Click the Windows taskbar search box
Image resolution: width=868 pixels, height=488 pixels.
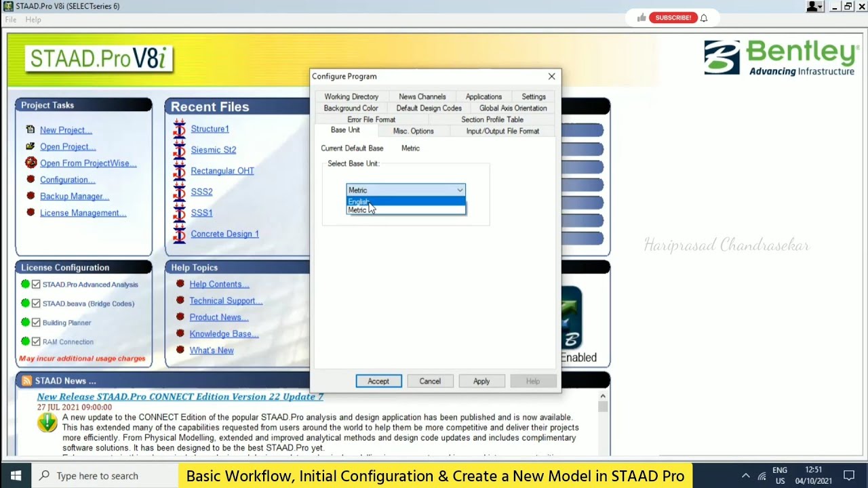pyautogui.click(x=105, y=476)
